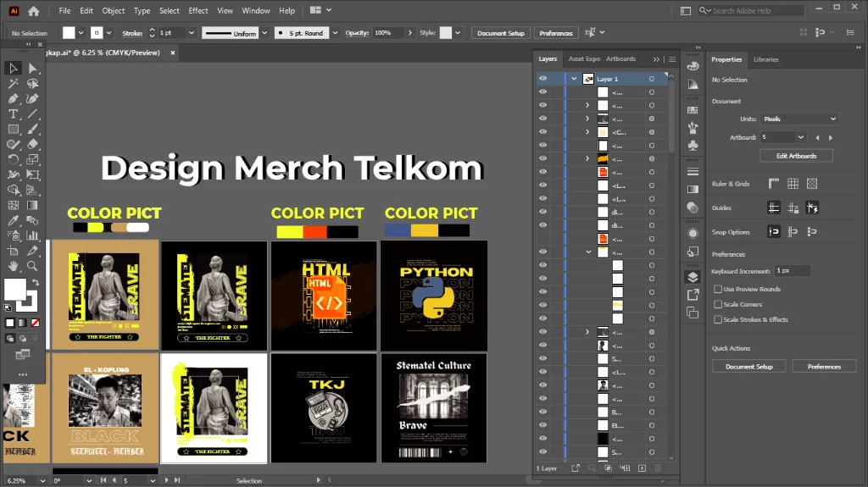Viewport: 868px width, 487px height.
Task: Click Preferences button in control bar
Action: click(x=556, y=33)
